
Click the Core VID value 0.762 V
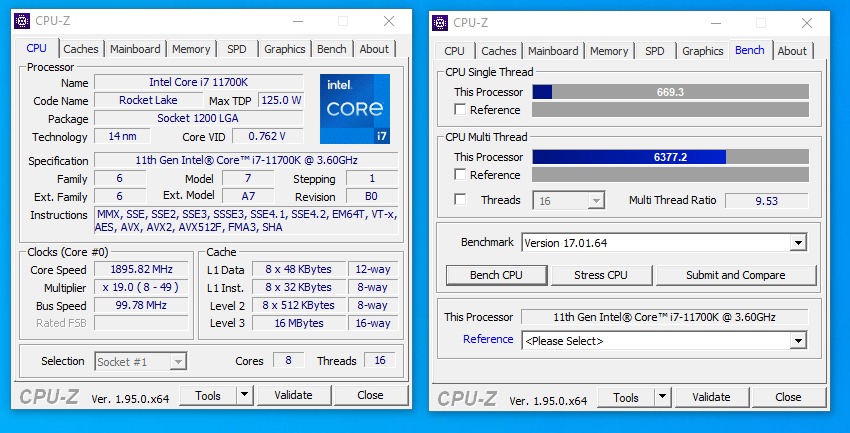point(268,136)
